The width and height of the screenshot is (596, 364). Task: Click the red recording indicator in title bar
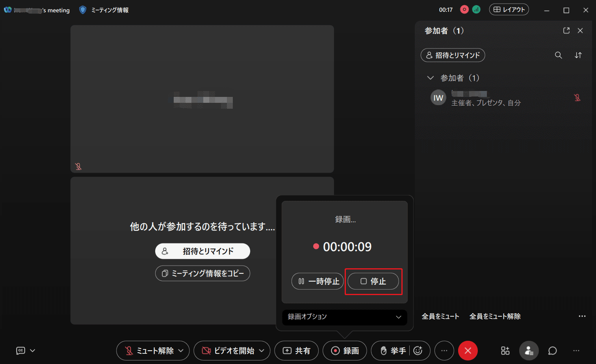[464, 9]
